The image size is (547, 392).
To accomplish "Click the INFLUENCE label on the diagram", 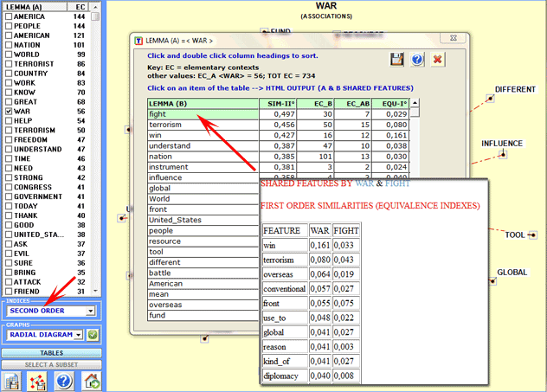I will tap(502, 144).
